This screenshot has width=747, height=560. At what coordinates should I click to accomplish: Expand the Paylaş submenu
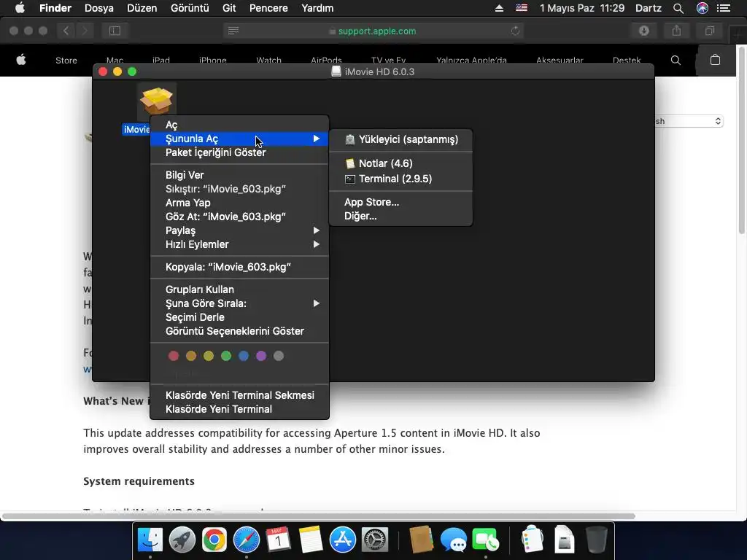tap(239, 230)
